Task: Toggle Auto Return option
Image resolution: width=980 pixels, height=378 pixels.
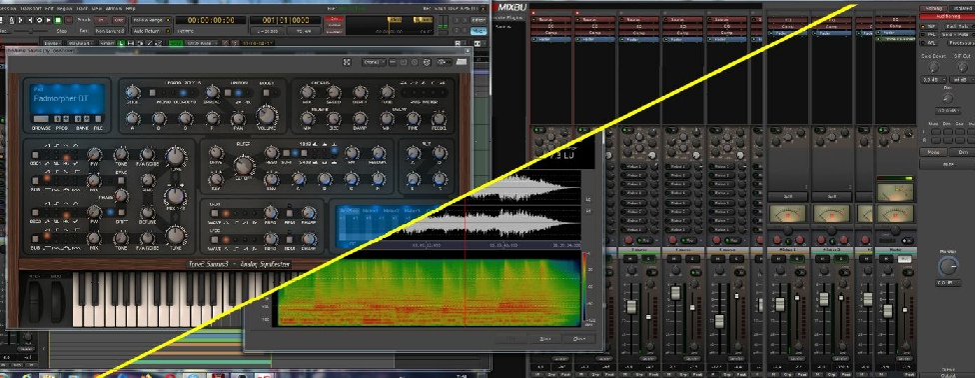Action: pyautogui.click(x=151, y=31)
